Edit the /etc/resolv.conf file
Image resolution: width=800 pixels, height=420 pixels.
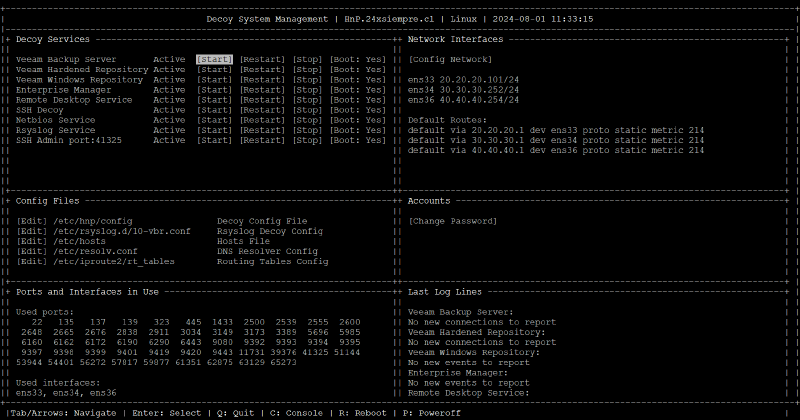[32, 251]
